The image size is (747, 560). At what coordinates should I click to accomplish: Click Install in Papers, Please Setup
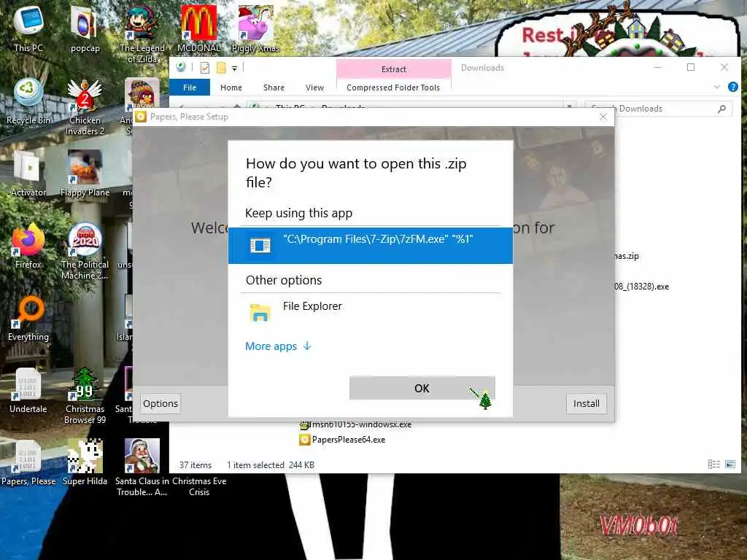(586, 404)
